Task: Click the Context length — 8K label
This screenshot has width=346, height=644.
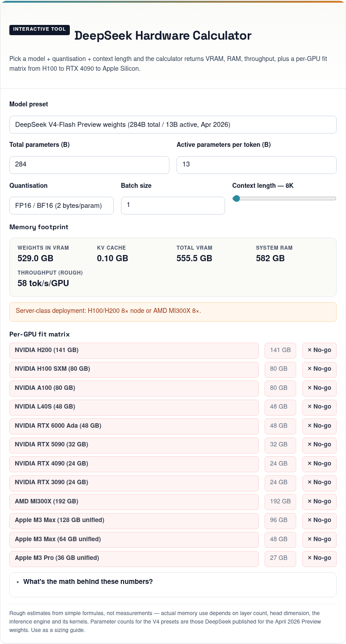Action: click(x=263, y=186)
